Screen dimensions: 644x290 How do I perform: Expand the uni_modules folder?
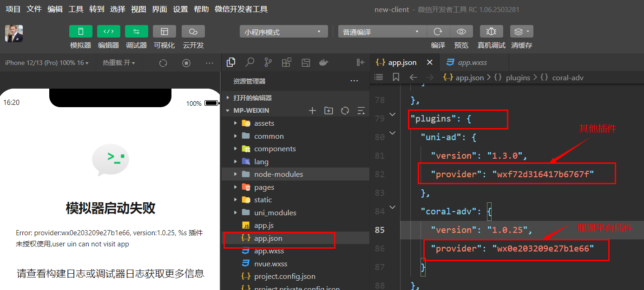(296, 213)
